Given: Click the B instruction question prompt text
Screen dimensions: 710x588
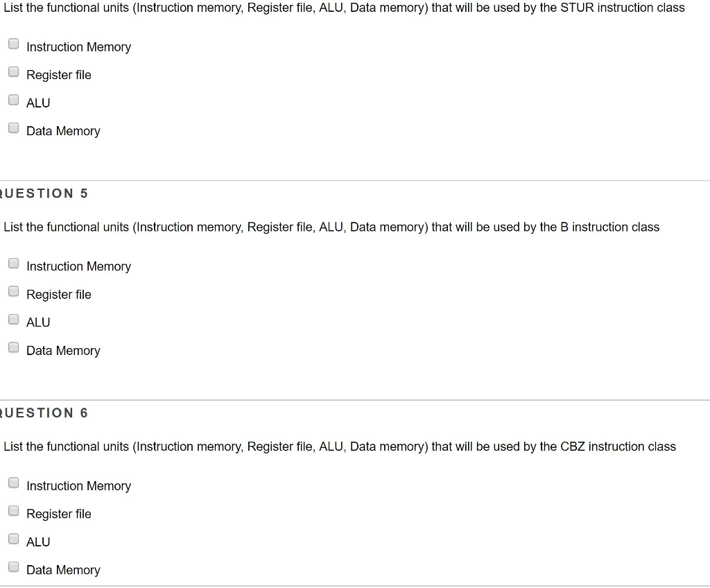Looking at the screenshot, I should [x=331, y=227].
